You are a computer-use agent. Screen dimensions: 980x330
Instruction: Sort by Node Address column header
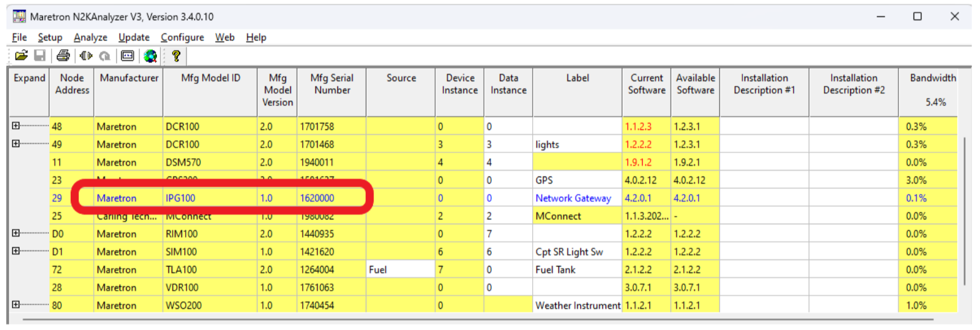72,92
